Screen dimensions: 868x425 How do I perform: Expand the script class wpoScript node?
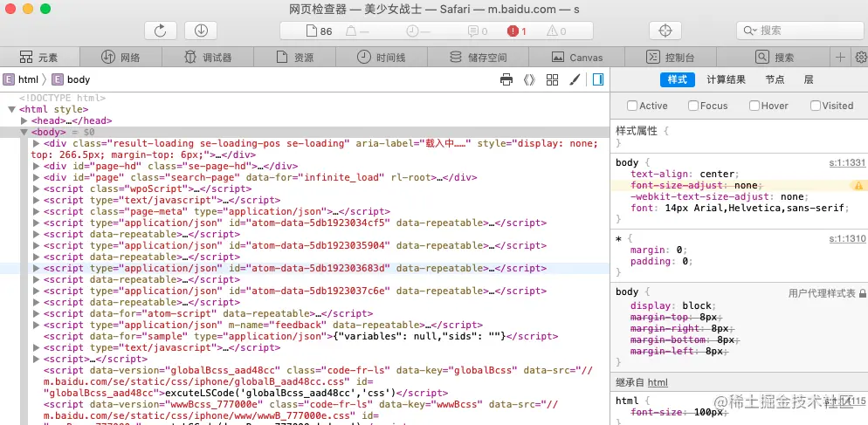pyautogui.click(x=37, y=189)
